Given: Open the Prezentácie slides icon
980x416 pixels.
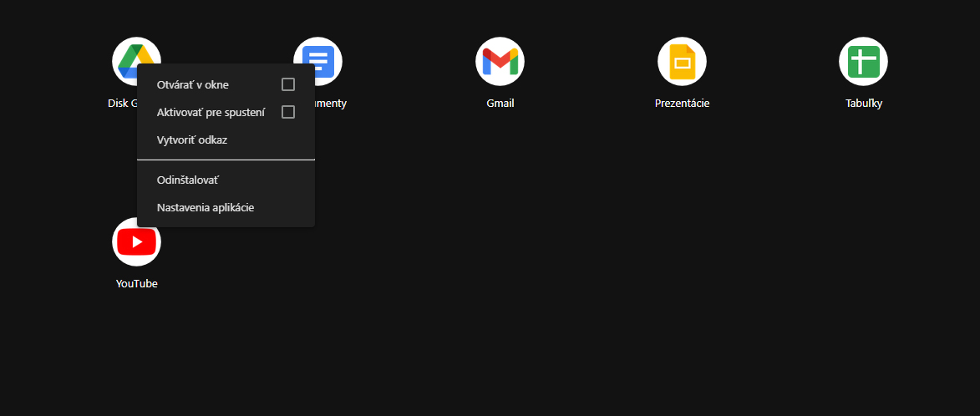Looking at the screenshot, I should click(x=682, y=61).
